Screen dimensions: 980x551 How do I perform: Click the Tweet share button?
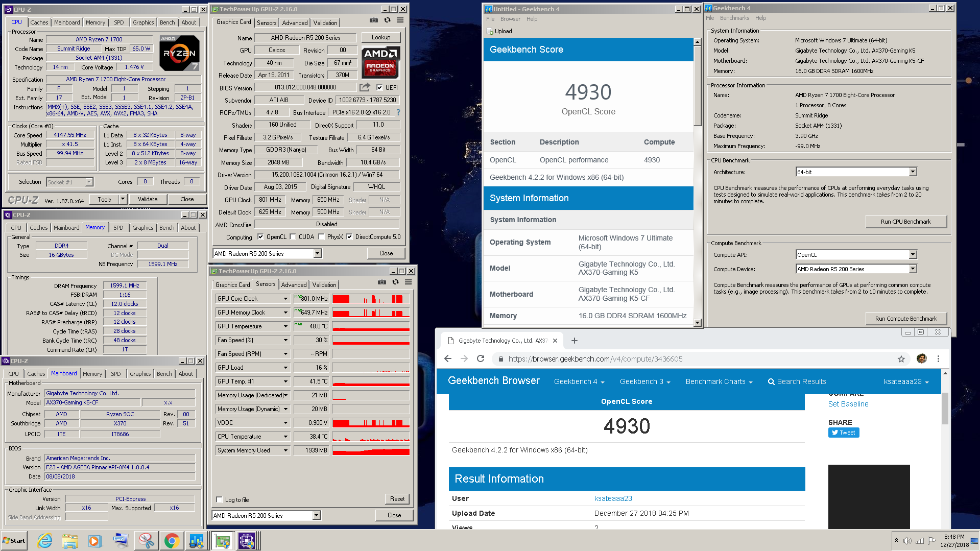click(x=844, y=433)
